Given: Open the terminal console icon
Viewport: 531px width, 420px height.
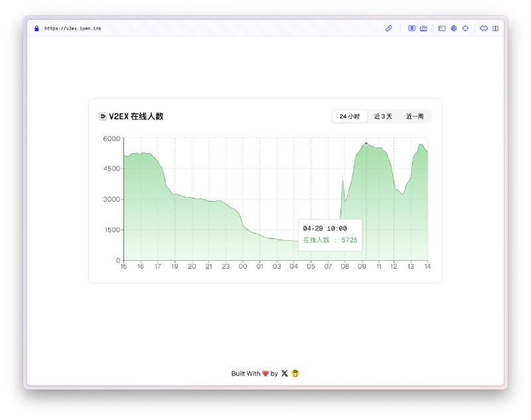Looking at the screenshot, I should click(442, 29).
